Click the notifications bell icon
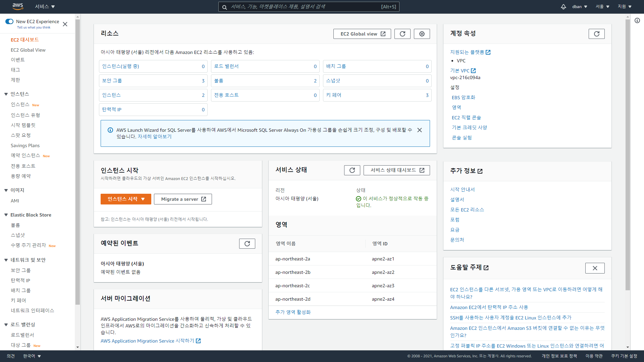 click(x=563, y=7)
